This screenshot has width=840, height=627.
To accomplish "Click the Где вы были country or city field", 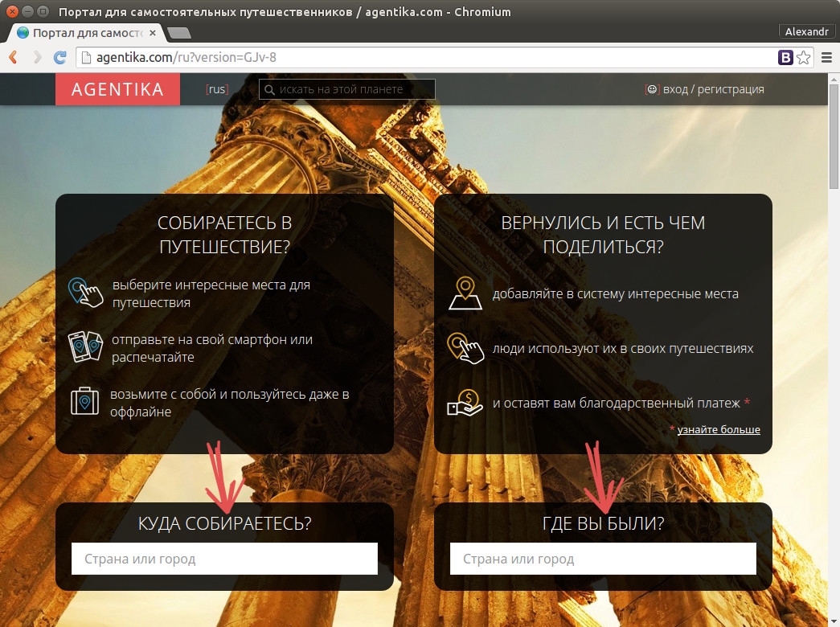I will tap(603, 559).
